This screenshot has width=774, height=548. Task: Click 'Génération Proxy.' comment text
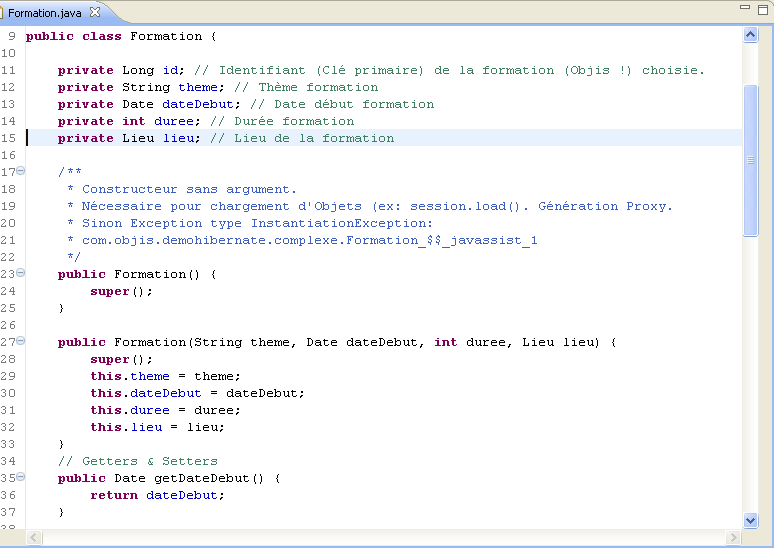pos(605,206)
